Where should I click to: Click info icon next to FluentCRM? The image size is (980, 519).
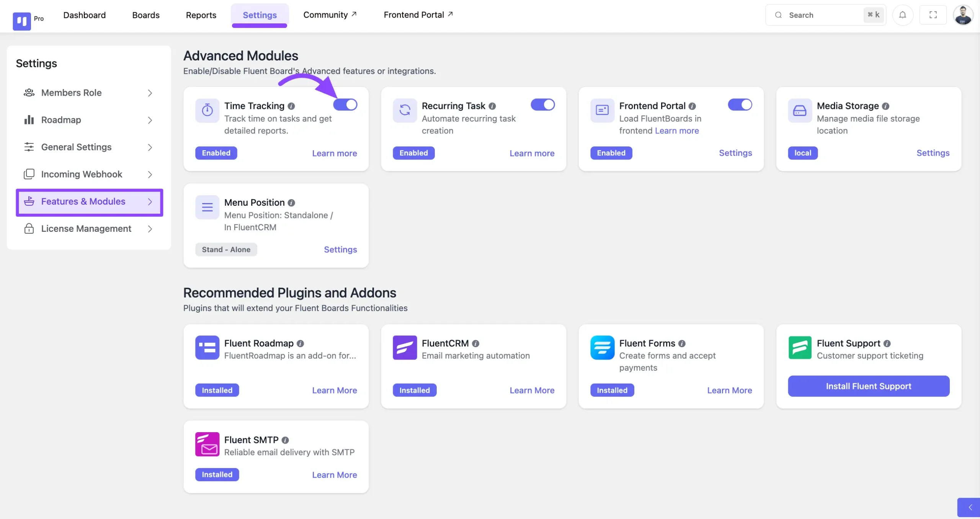click(x=475, y=343)
